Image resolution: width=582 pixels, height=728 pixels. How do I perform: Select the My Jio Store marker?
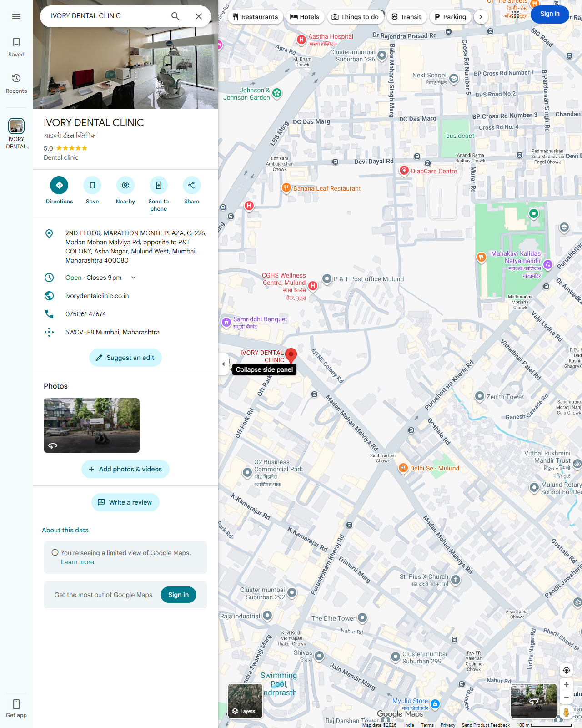coord(435,704)
